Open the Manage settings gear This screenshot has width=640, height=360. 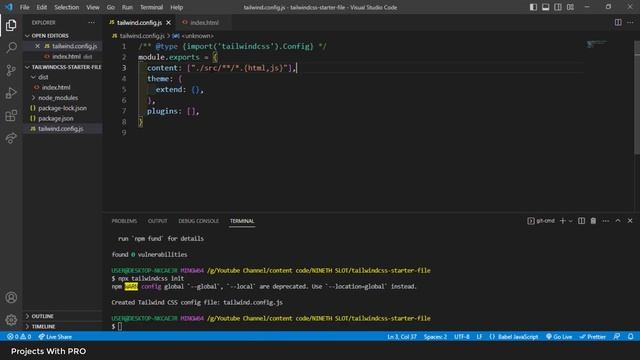[11, 320]
